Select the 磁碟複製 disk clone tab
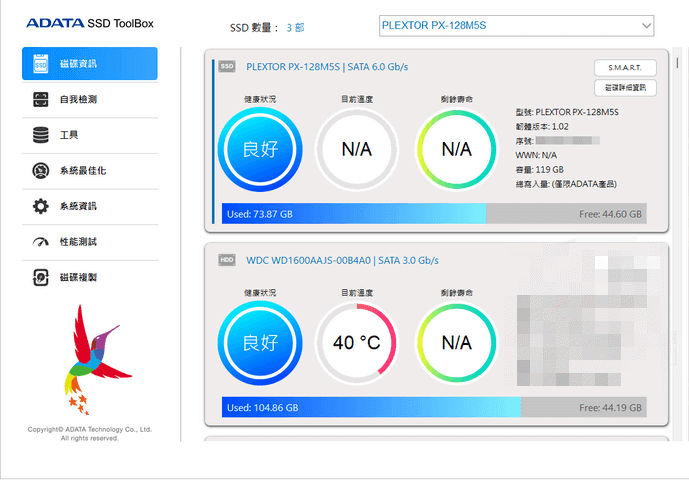The height and width of the screenshot is (480, 689). pos(90,277)
